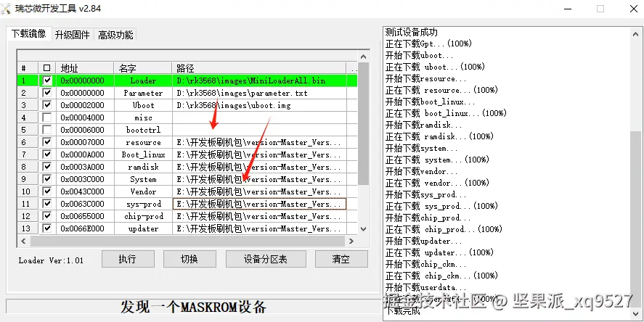The width and height of the screenshot is (644, 322).
Task: Click the table horizontal scroll right arrow
Action: pyautogui.click(x=351, y=241)
